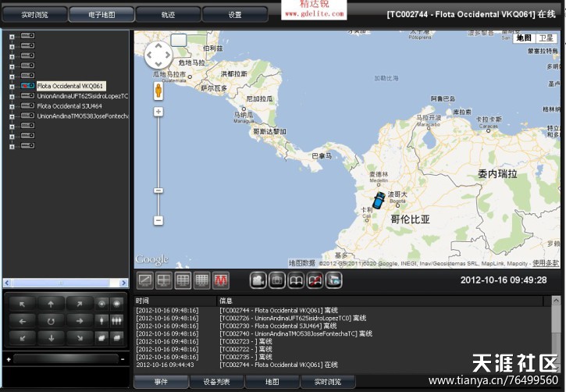This screenshot has height=392, width=566.
Task: Expand the Flota Occidental SJU464 node
Action: click(x=12, y=107)
